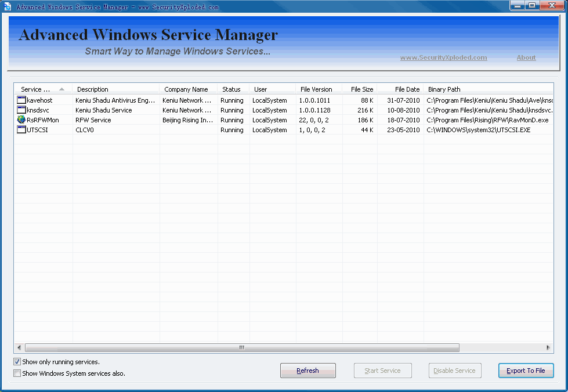This screenshot has height=392, width=568.
Task: Select the UTSCSI service name
Action: 37,129
